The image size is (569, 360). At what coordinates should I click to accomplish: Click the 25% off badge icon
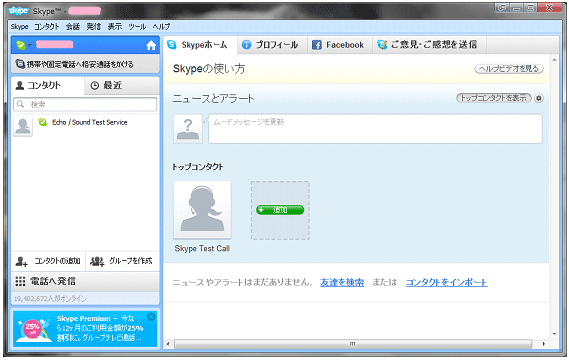[32, 329]
